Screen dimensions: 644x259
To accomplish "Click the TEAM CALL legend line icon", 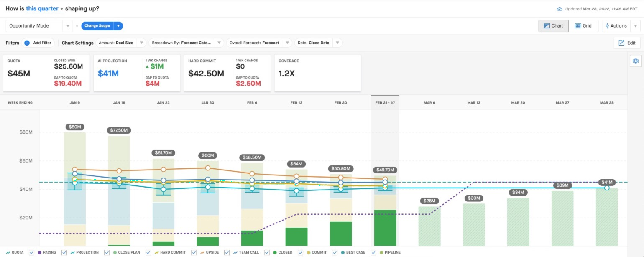I will 235,252.
